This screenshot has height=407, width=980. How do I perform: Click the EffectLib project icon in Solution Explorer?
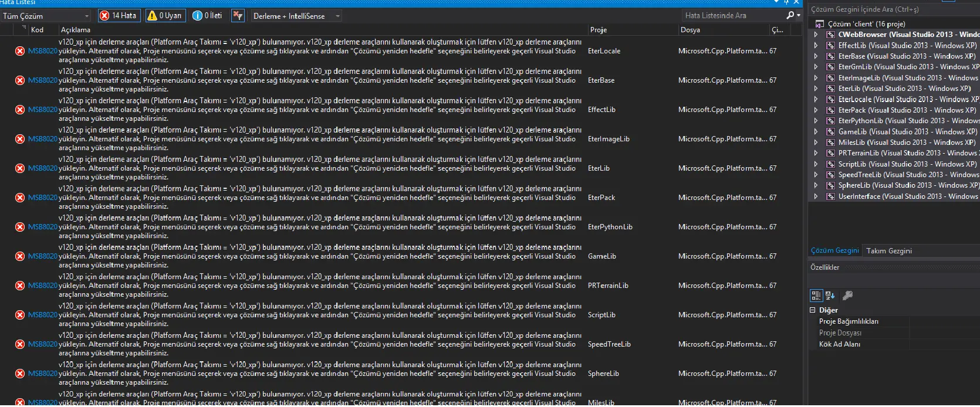[830, 45]
